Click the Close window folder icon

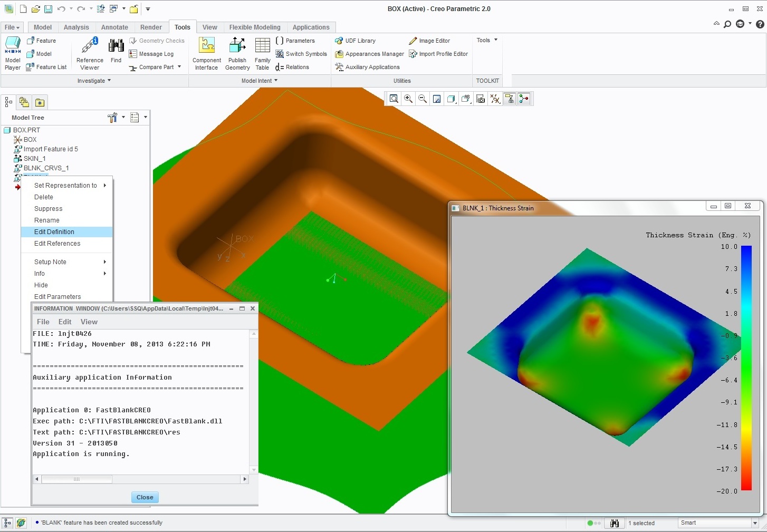tap(134, 9)
